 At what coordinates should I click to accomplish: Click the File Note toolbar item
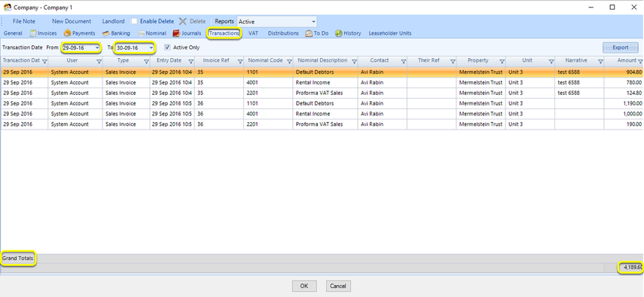pos(24,21)
